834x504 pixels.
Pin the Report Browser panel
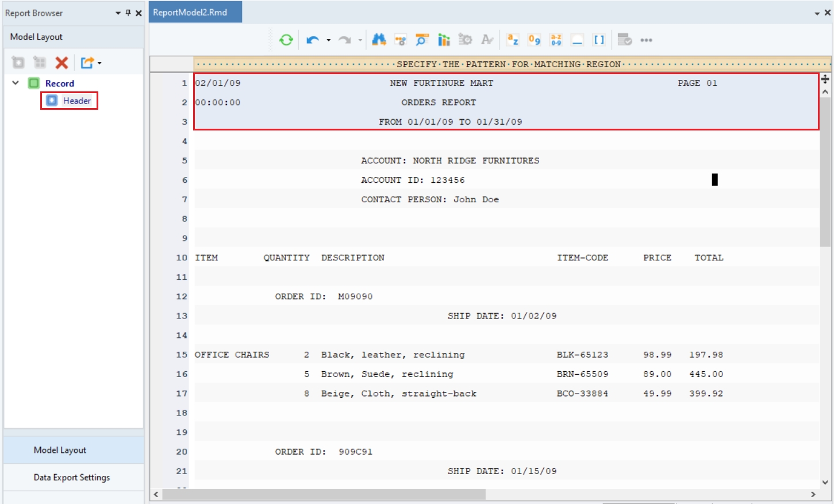tap(128, 13)
